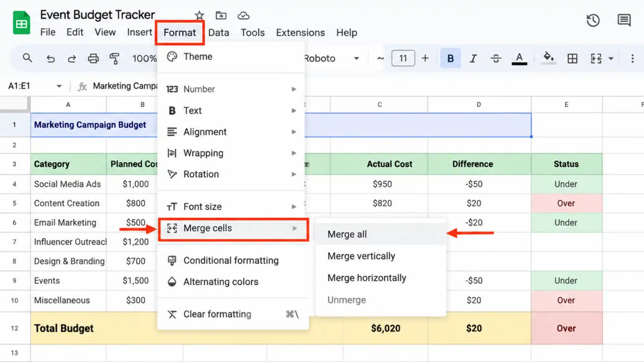Viewport: 644px width, 362px height.
Task: Undo the last action
Action: pyautogui.click(x=50, y=59)
